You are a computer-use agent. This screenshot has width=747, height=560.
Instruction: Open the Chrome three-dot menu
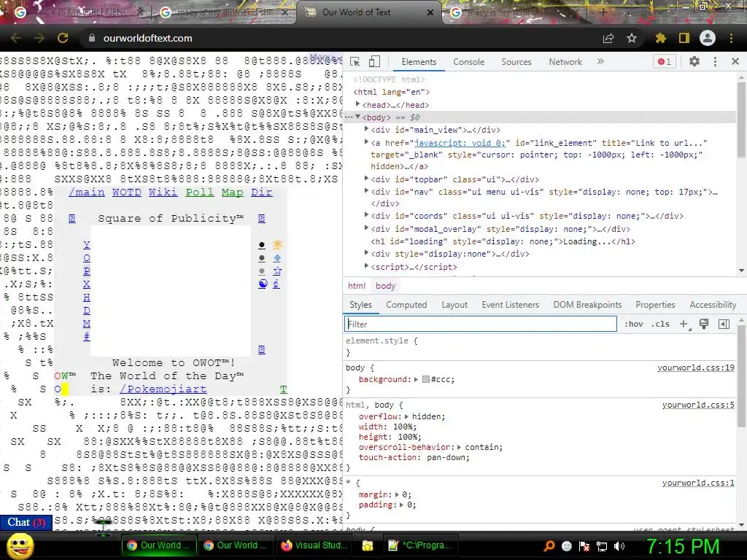[x=731, y=38]
